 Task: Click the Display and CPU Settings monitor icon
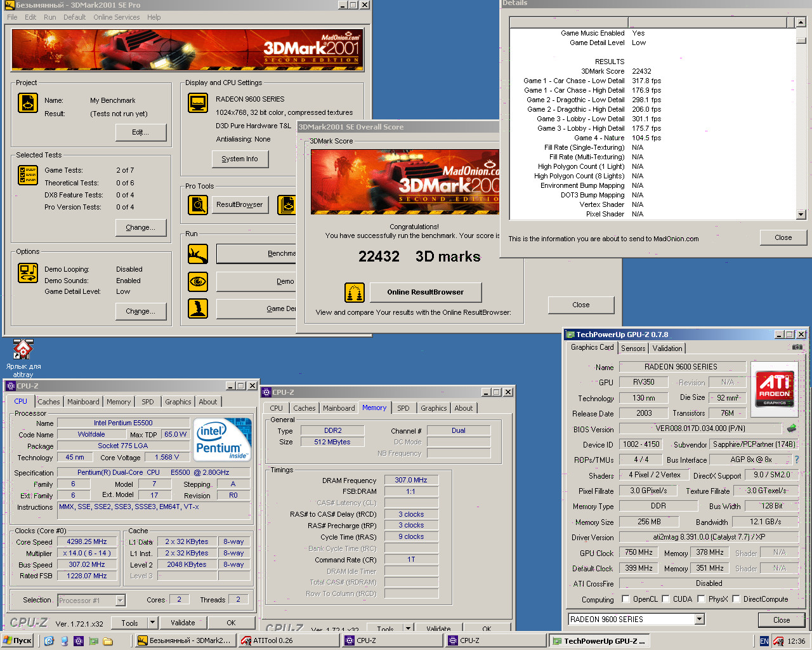point(198,103)
